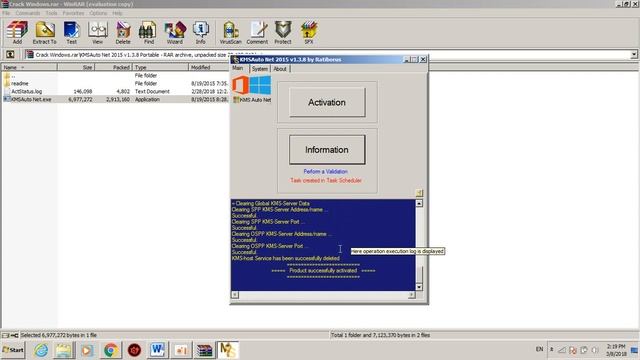Open the Favorites menu
Screen dimensions: 640x360
(x=73, y=13)
